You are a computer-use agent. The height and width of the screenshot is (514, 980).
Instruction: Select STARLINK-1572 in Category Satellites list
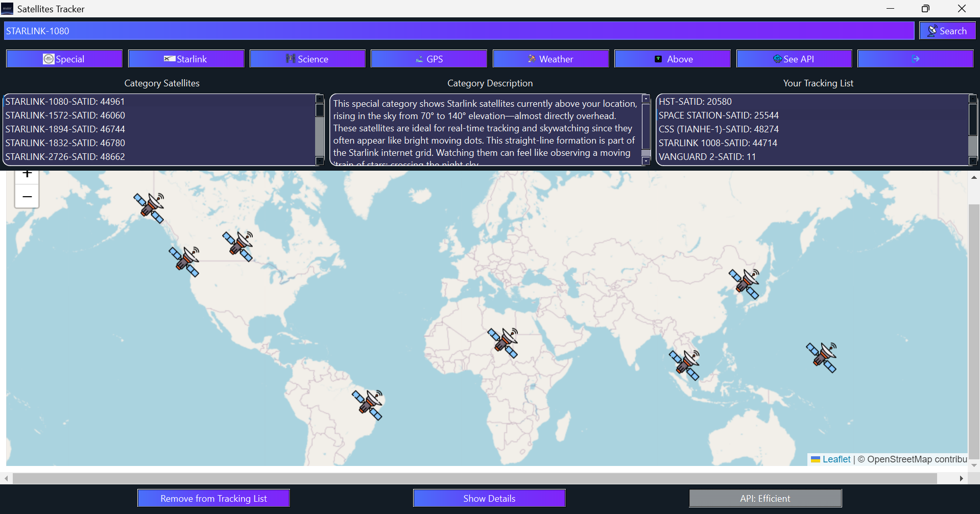65,115
